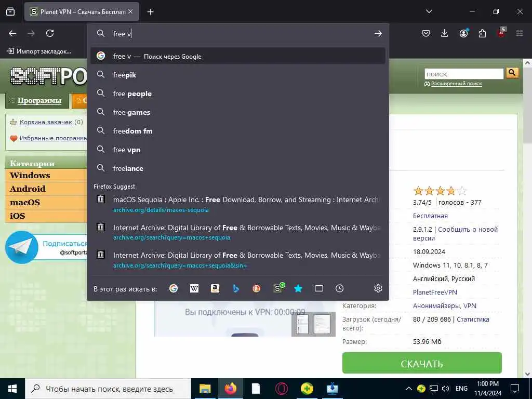Expand the list all tabs chevron

point(429,11)
